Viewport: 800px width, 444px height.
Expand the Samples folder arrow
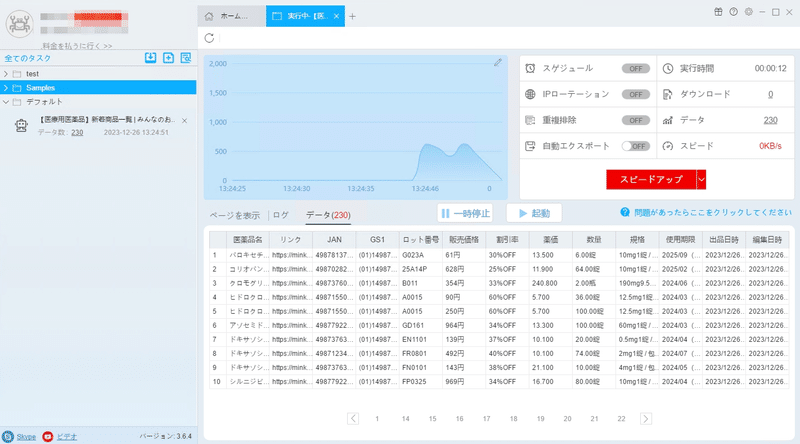(6, 88)
